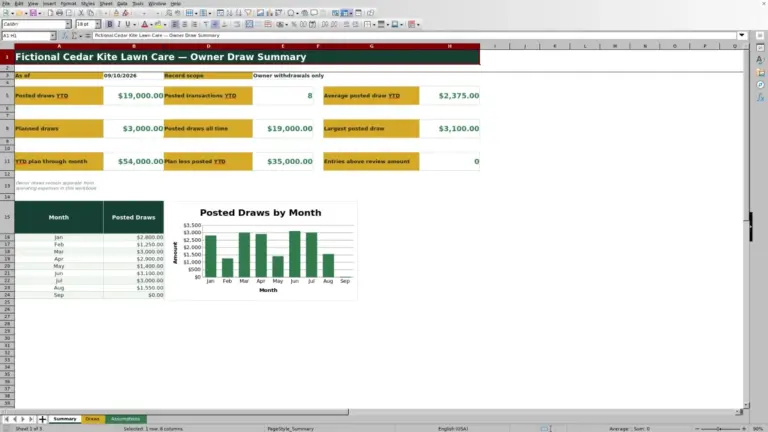Click the add new sheet plus button

42,419
